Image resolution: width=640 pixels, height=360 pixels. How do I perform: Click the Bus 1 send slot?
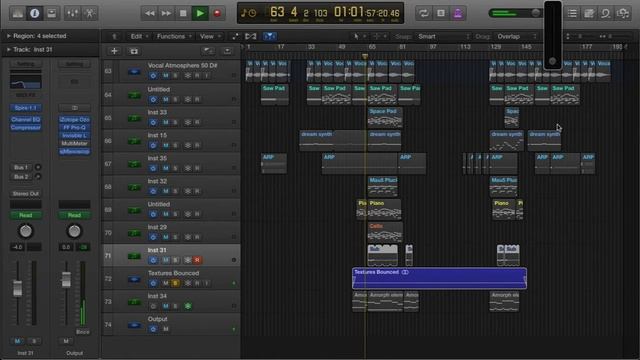click(x=21, y=167)
